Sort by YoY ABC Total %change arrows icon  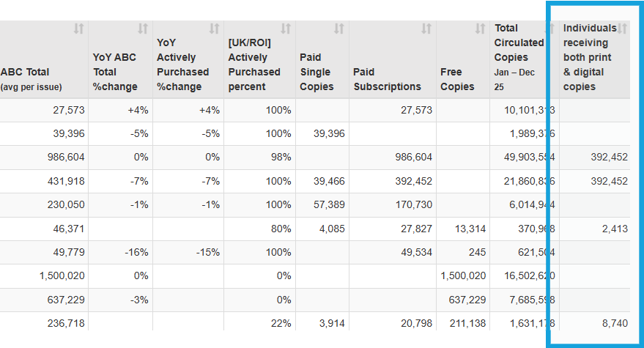pyautogui.click(x=143, y=29)
